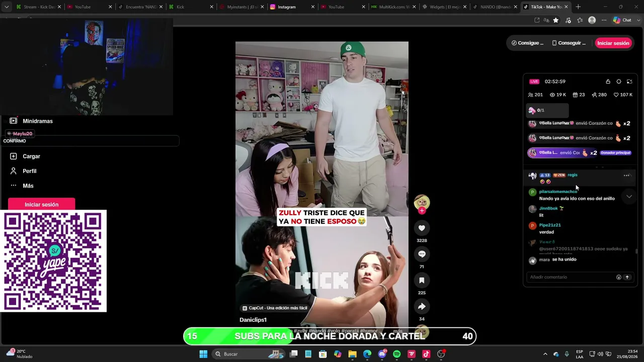Click the scroll-down chevron in live chat
This screenshot has width=644, height=362.
pyautogui.click(x=629, y=197)
